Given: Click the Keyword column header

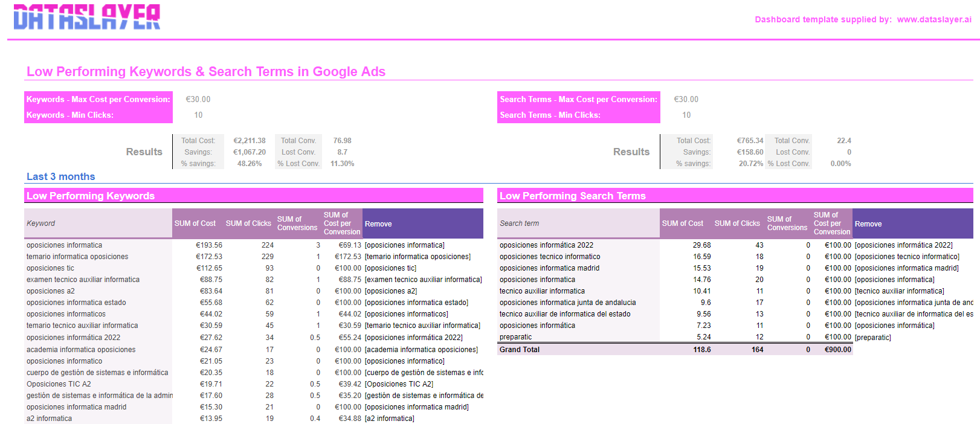Looking at the screenshot, I should tap(41, 223).
